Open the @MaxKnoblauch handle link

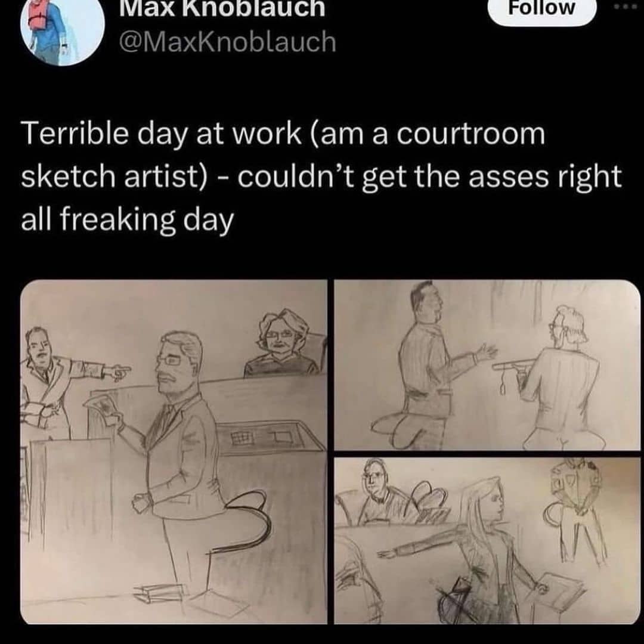[228, 42]
